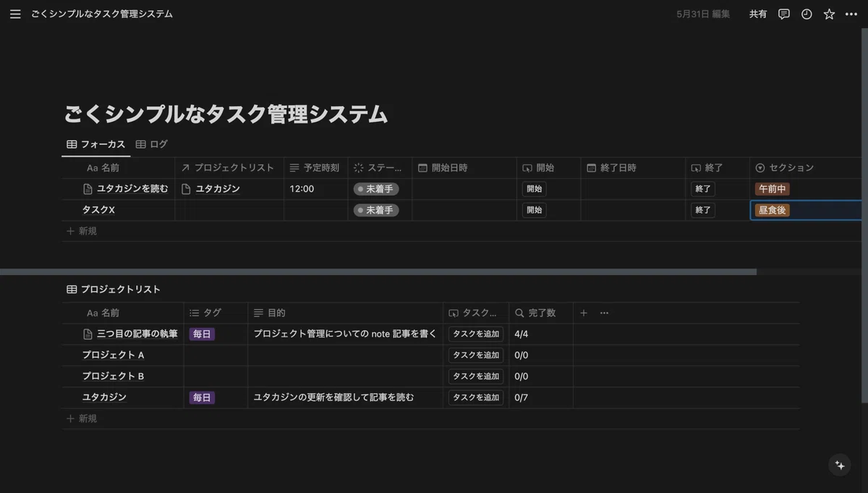Click the vertical page scrollbar
This screenshot has height=493, width=868.
tap(865, 215)
